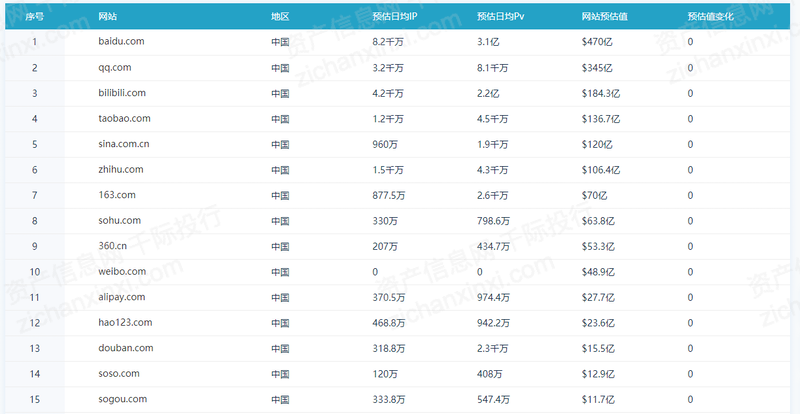The width and height of the screenshot is (800, 414).
Task: Click the 960万 daily IP value
Action: [x=385, y=144]
